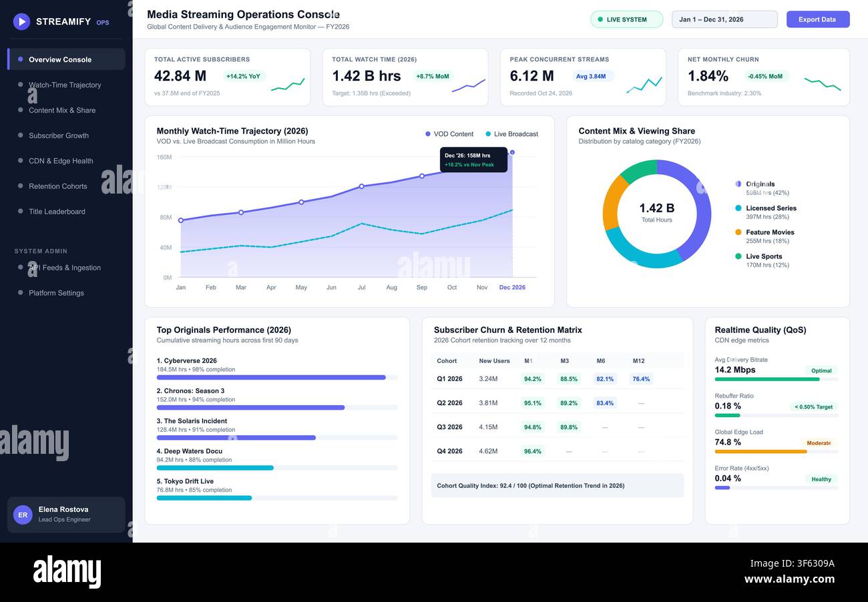Click Q1 2026 M12 value 76.4%
This screenshot has width=868, height=602.
[x=641, y=378]
